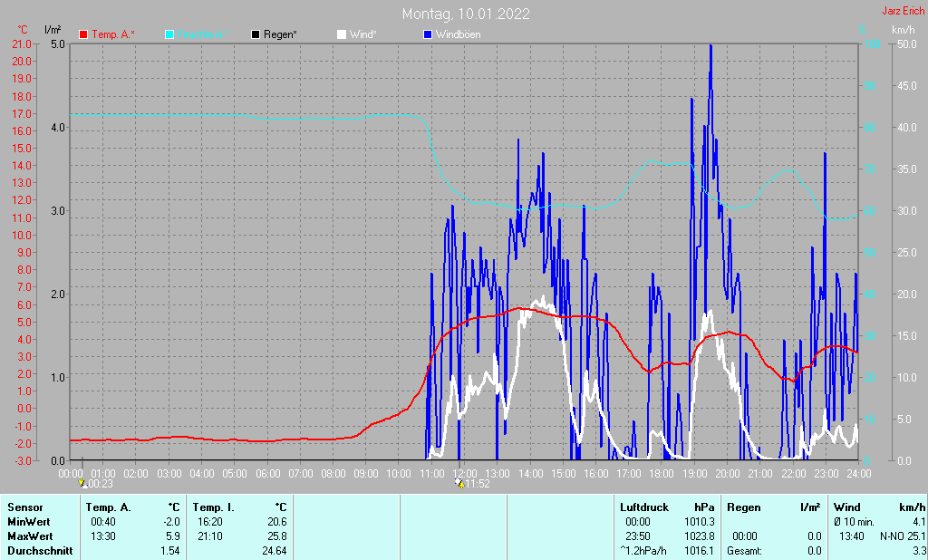Click the Temp. A. maximum value '5.9'
The width and height of the screenshot is (928, 560).
pyautogui.click(x=173, y=536)
